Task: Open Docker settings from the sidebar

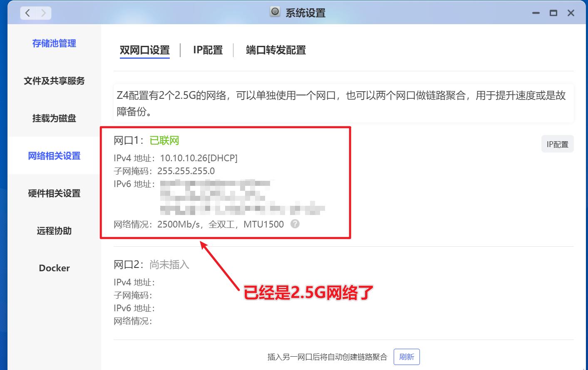Action: [54, 268]
